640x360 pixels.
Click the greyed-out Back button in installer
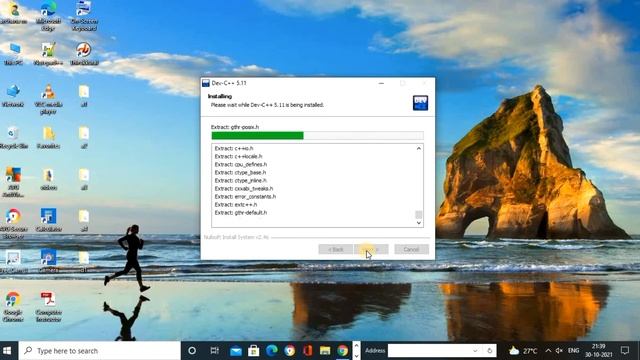coord(336,249)
